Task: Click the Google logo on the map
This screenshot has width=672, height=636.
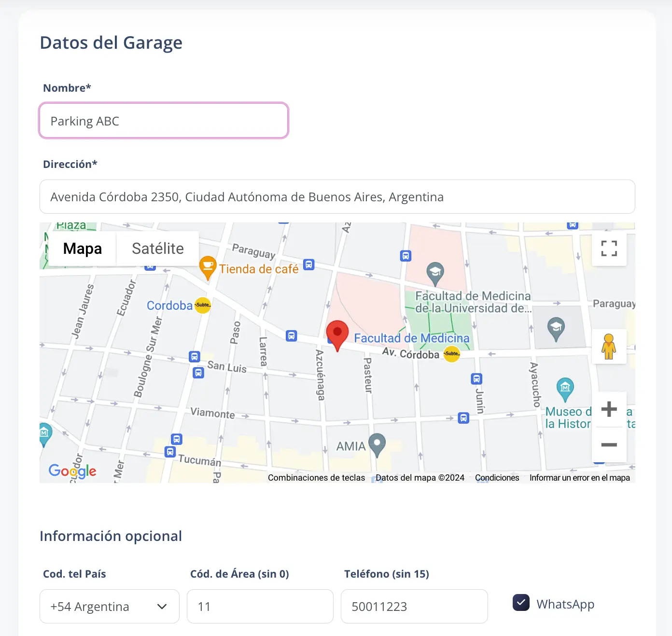Action: pos(72,471)
